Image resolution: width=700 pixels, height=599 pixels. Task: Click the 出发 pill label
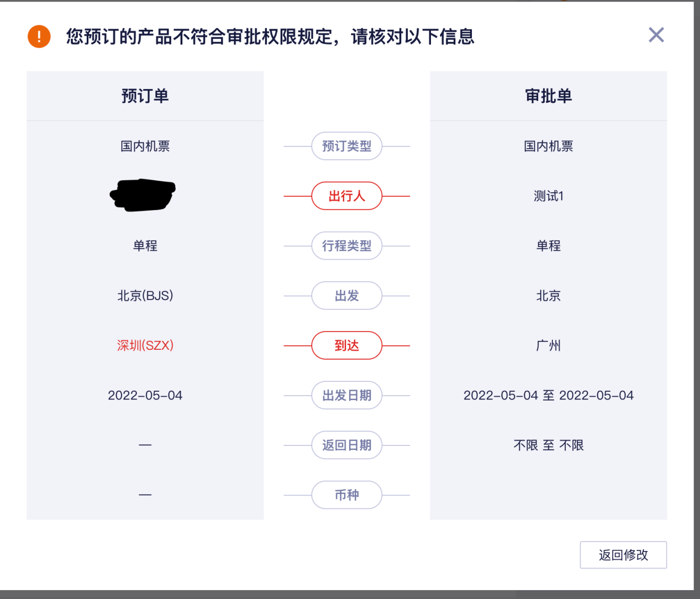347,296
